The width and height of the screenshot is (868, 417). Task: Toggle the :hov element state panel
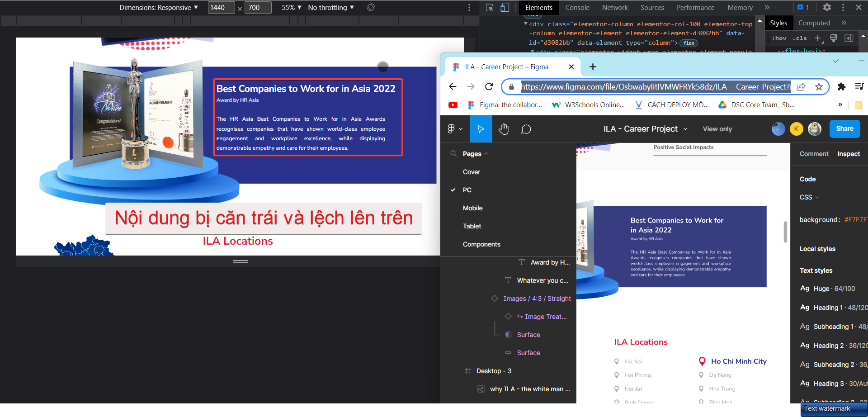[779, 38]
